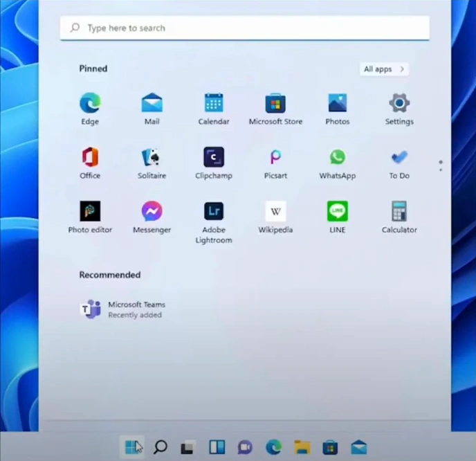Open Task View on taskbar
Image resolution: width=476 pixels, height=461 pixels.
(x=188, y=447)
